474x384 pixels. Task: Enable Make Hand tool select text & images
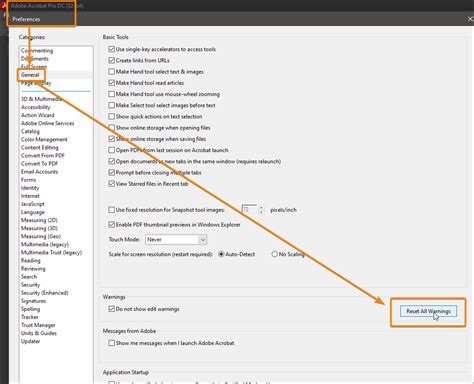[112, 72]
